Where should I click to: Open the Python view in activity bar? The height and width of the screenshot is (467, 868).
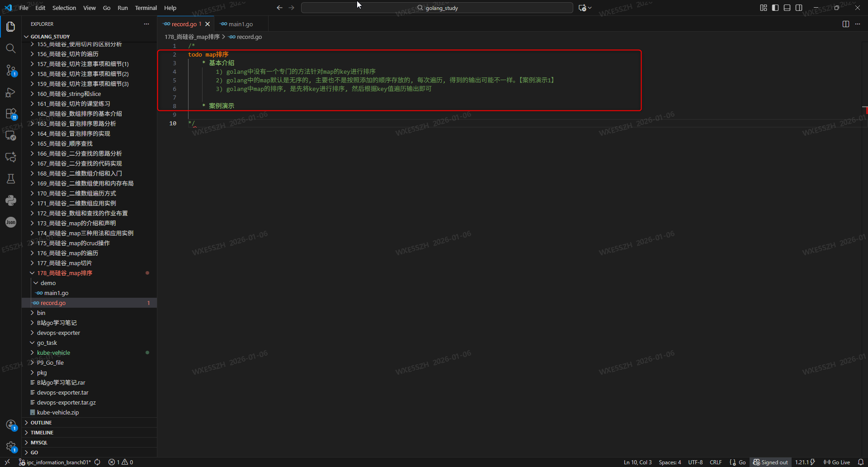(11, 200)
